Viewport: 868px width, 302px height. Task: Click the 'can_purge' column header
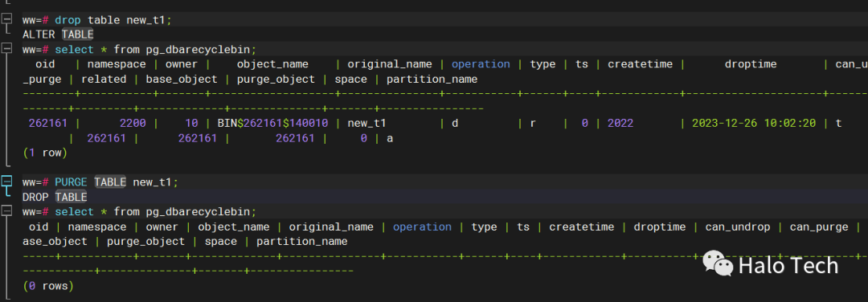[819, 226]
